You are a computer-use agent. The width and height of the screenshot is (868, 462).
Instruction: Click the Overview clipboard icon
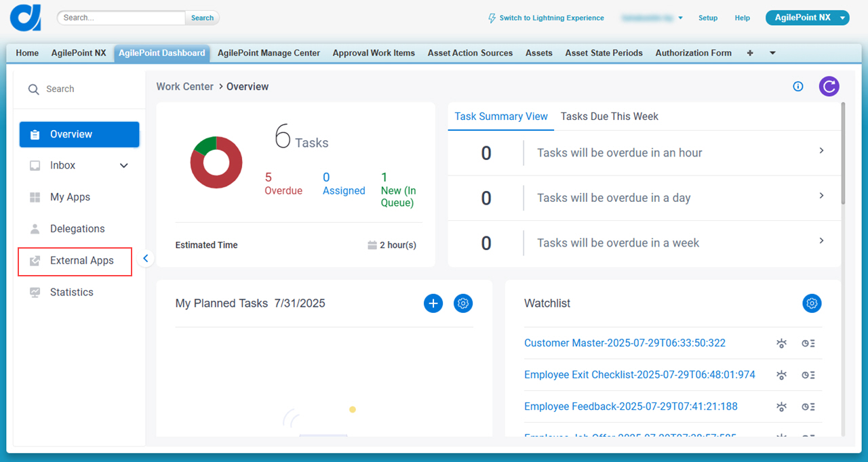35,134
